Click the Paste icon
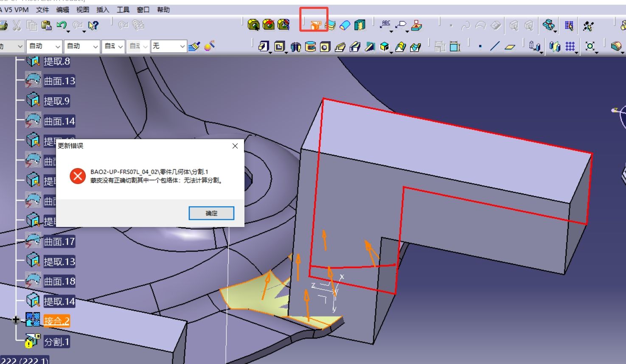The image size is (626, 364). (x=47, y=25)
